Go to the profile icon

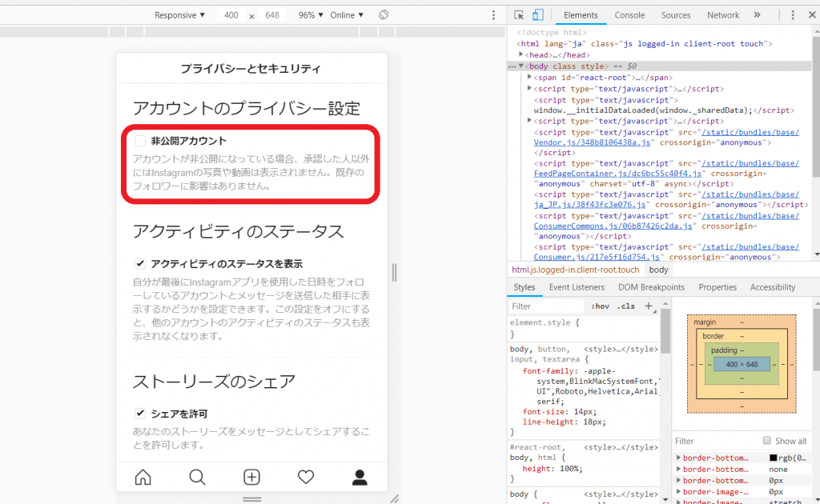tap(360, 478)
